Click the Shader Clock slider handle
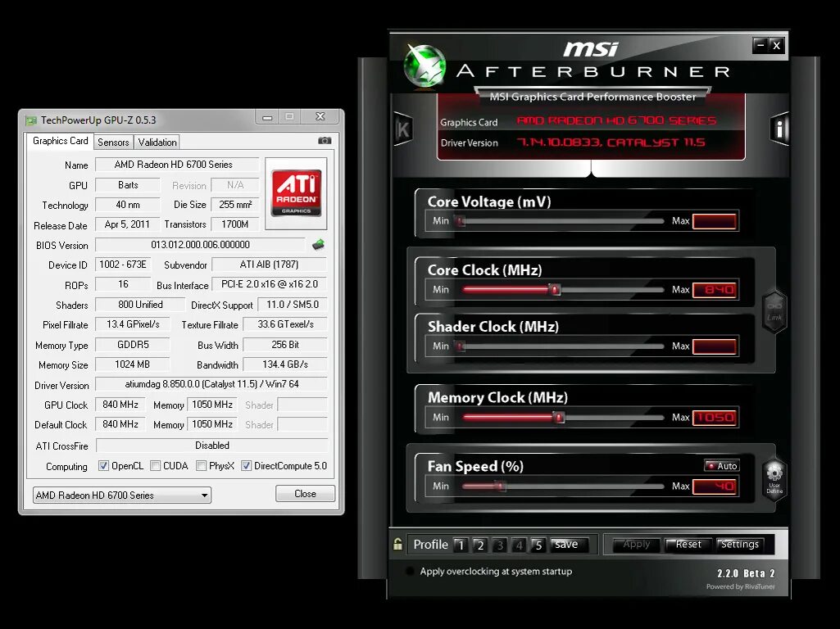This screenshot has height=629, width=840. [x=461, y=346]
